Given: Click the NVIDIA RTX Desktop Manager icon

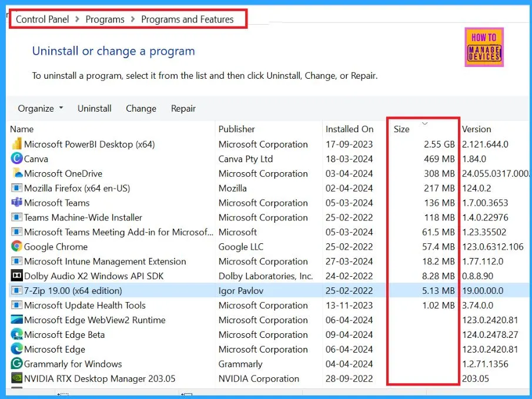Looking at the screenshot, I should pos(16,378).
